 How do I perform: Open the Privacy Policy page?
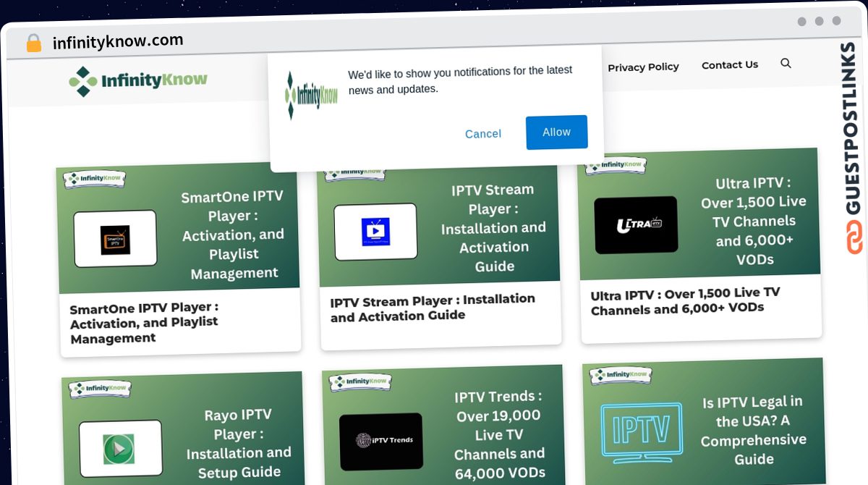click(643, 67)
